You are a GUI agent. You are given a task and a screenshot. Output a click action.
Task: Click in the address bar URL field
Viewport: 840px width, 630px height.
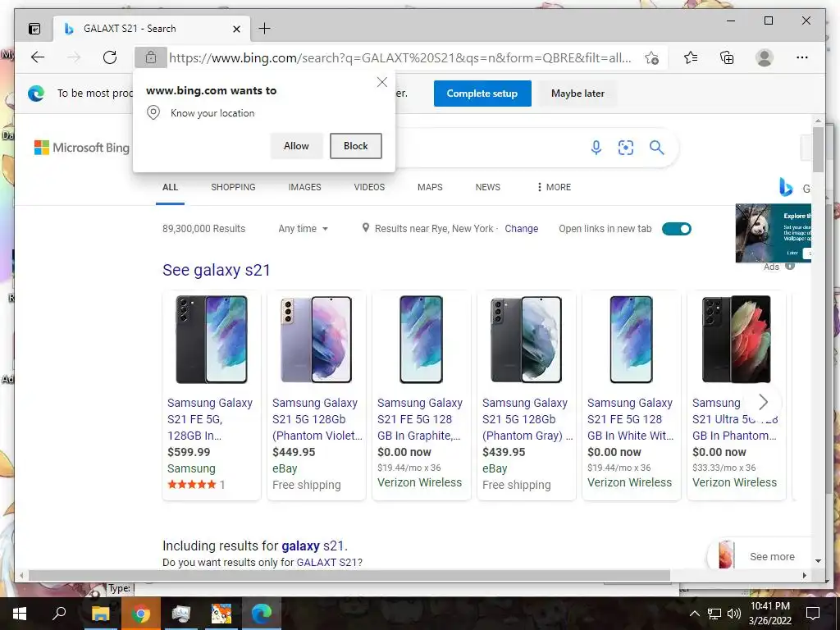click(400, 58)
